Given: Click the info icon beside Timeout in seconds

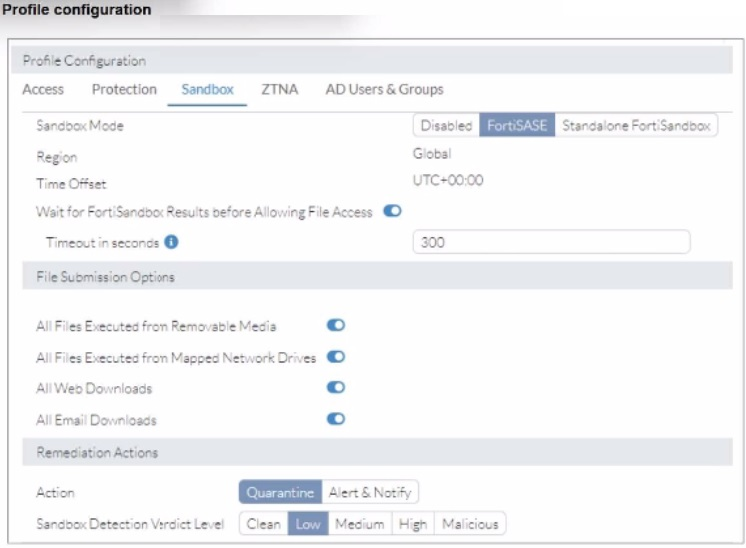Looking at the screenshot, I should click(171, 242).
